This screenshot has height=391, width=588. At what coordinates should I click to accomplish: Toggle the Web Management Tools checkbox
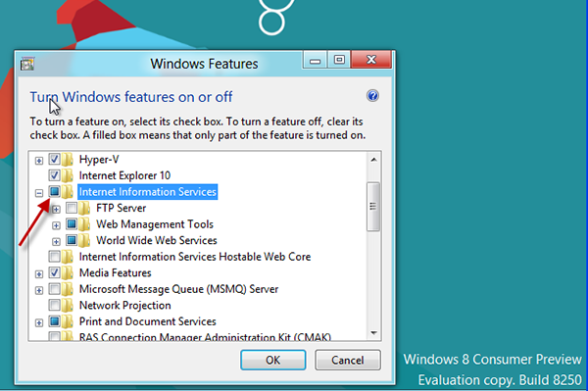coord(72,224)
